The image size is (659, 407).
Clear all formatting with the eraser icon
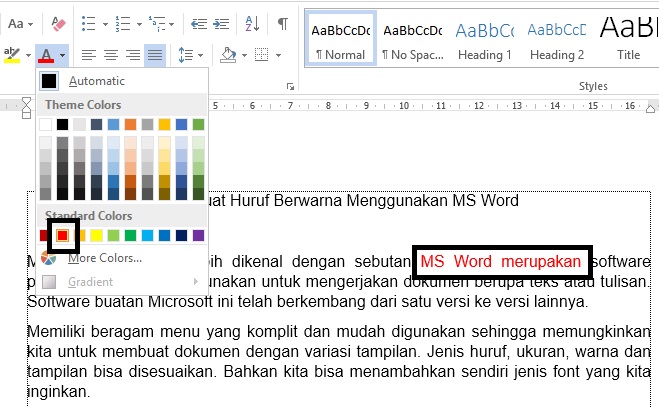pos(58,24)
